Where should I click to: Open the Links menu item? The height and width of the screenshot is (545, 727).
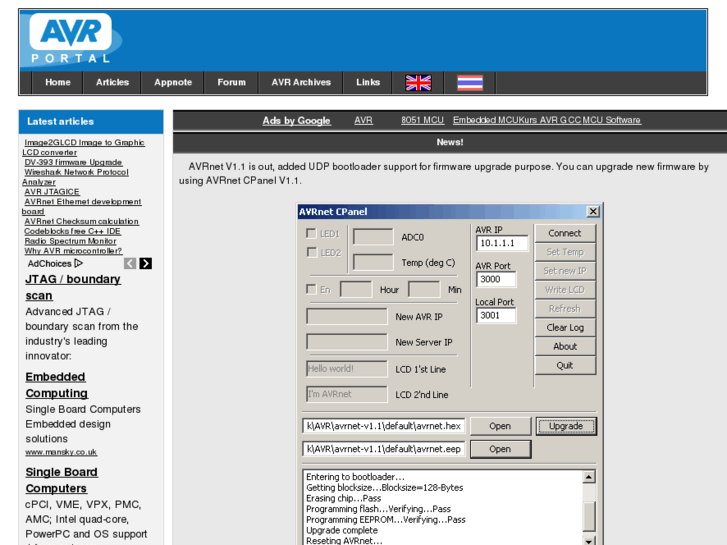click(368, 83)
